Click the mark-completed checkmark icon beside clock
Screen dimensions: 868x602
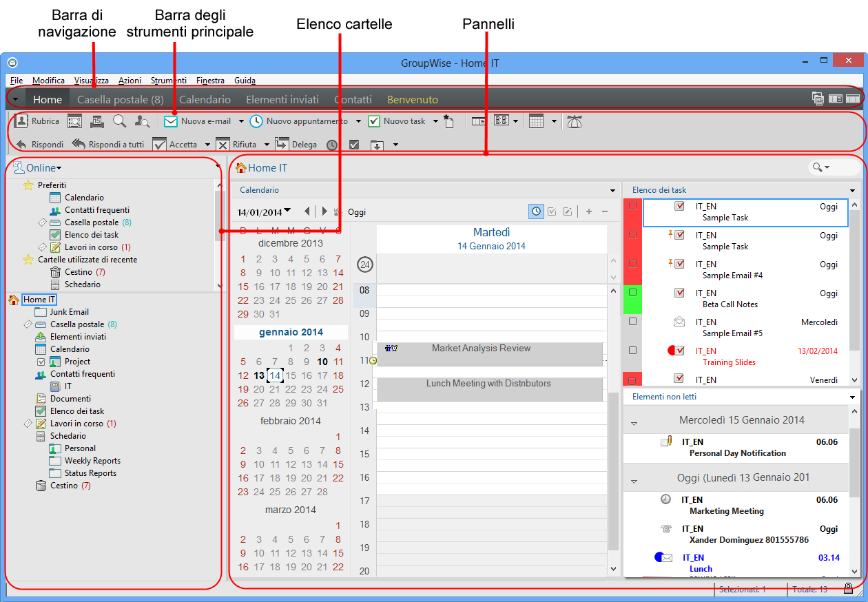pyautogui.click(x=354, y=145)
